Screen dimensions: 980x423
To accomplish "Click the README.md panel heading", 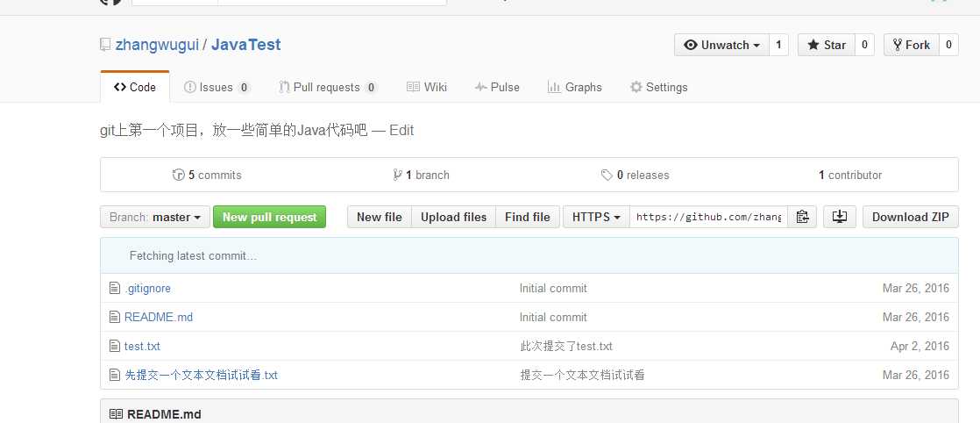I will [x=165, y=414].
